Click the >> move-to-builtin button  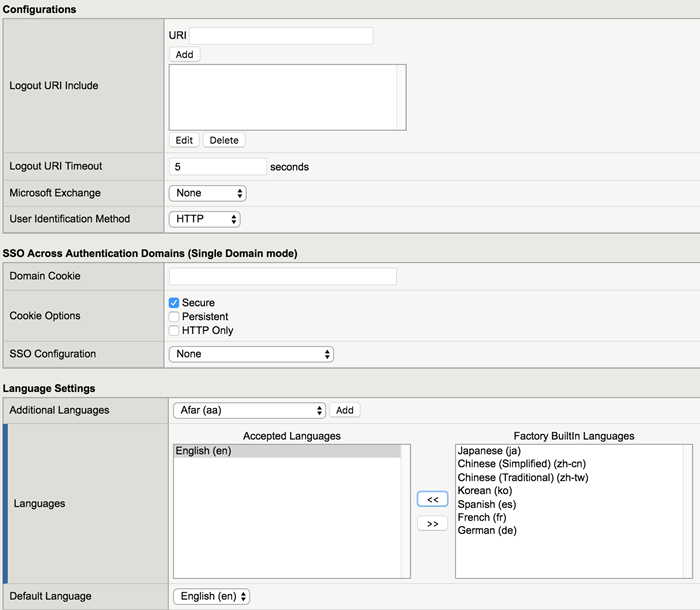432,523
